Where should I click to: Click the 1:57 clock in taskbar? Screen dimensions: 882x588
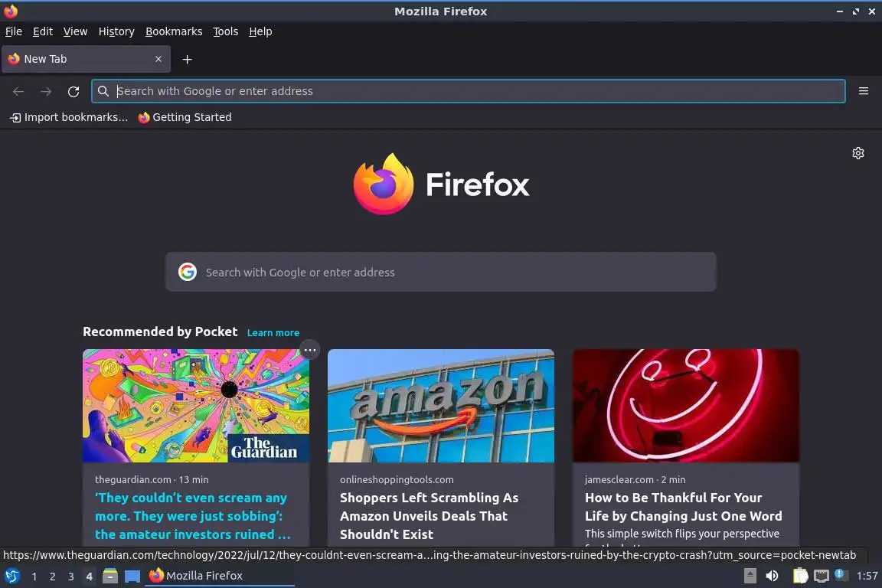click(867, 576)
